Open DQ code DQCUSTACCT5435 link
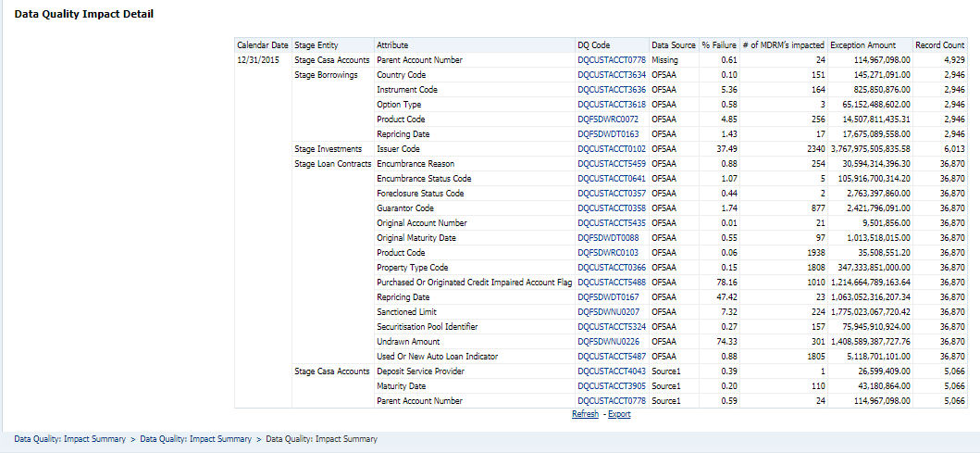The height and width of the screenshot is (453, 980). point(612,222)
